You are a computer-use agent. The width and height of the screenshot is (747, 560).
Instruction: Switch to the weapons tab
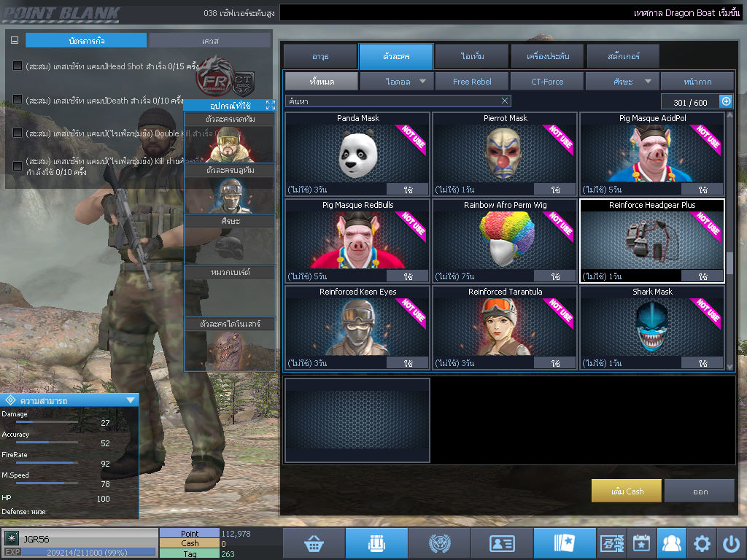pyautogui.click(x=320, y=56)
